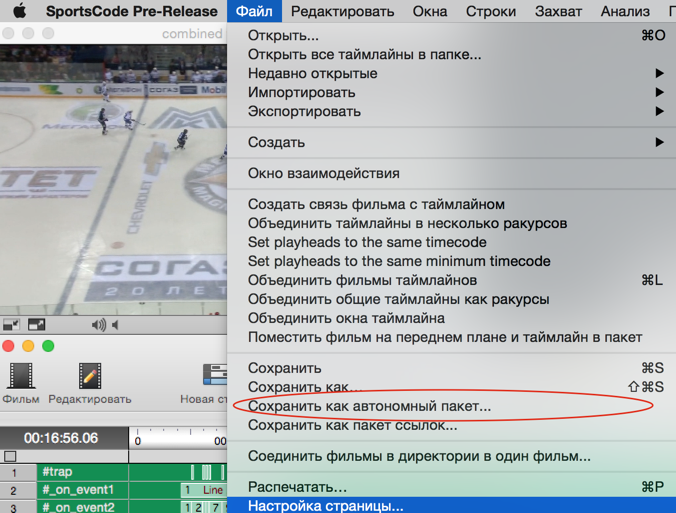Select Создать связь фильма с таймлайном
Image resolution: width=676 pixels, height=513 pixels.
pos(451,204)
